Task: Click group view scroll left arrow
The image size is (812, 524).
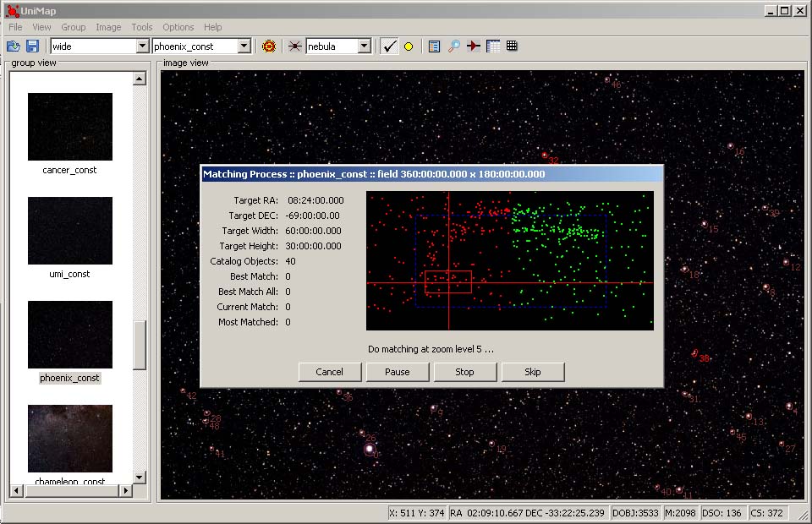Action: click(17, 490)
